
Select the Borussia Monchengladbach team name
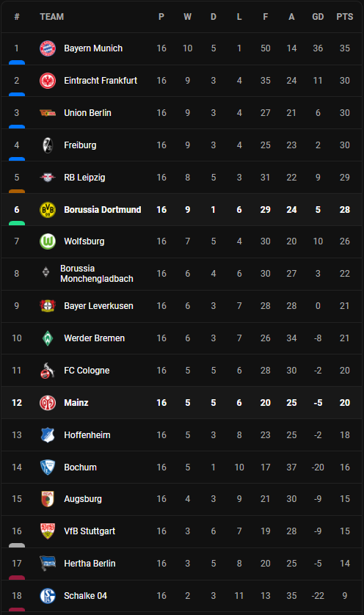(96, 274)
